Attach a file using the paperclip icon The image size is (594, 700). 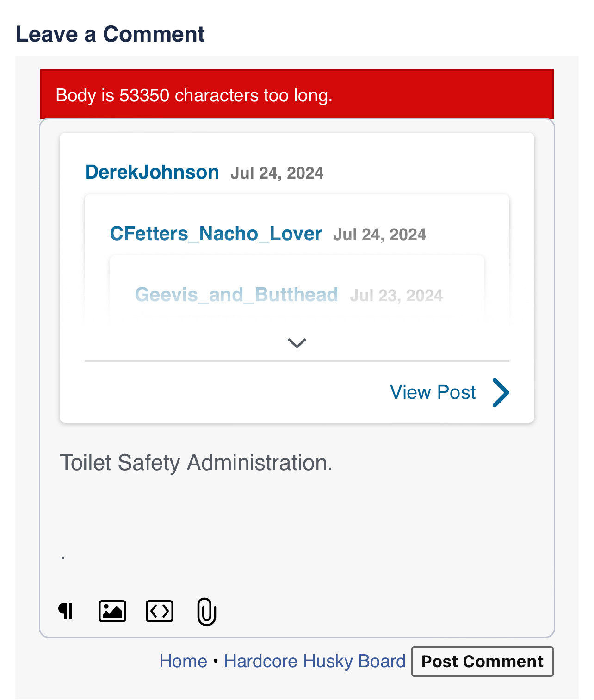pyautogui.click(x=206, y=611)
